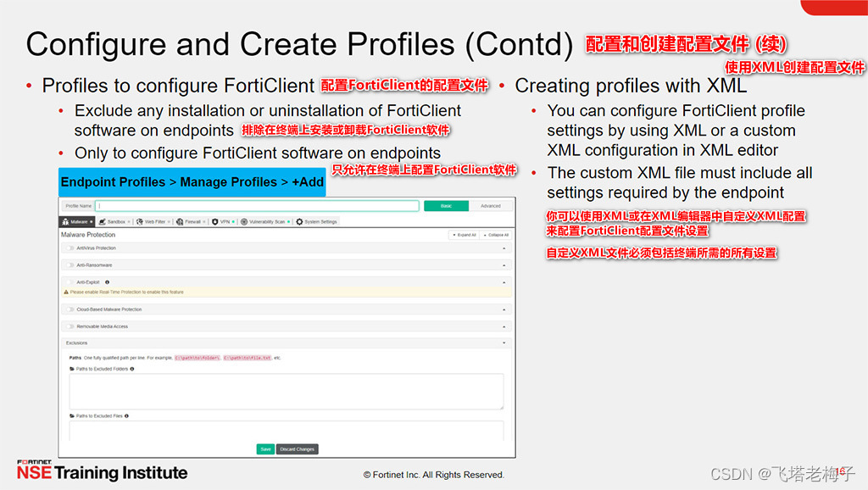Screen dimensions: 868x490
Task: Switch to the Web Filter tab
Action: click(153, 221)
